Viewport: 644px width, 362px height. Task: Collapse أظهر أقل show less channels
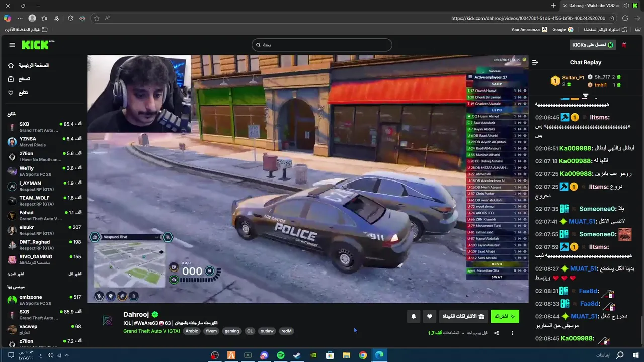click(x=74, y=274)
